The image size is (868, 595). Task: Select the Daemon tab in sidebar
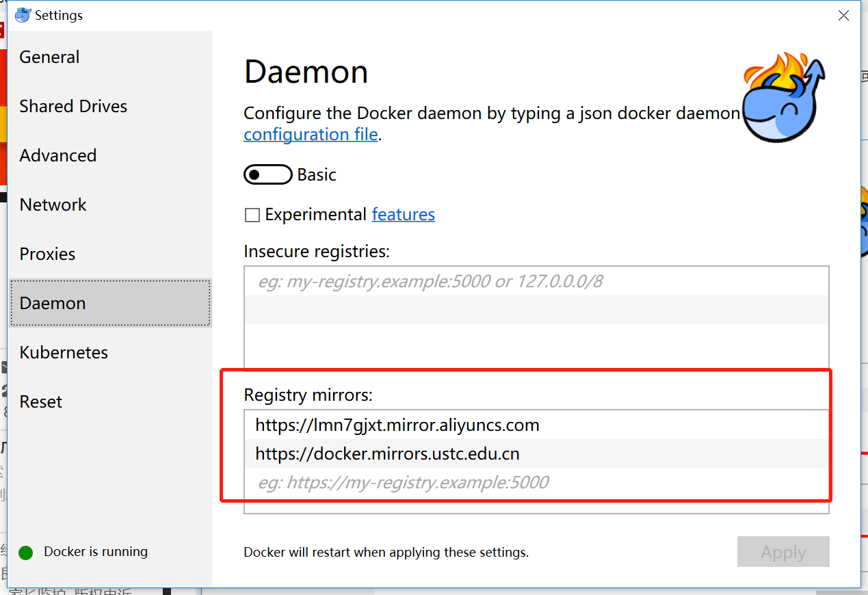tap(110, 303)
